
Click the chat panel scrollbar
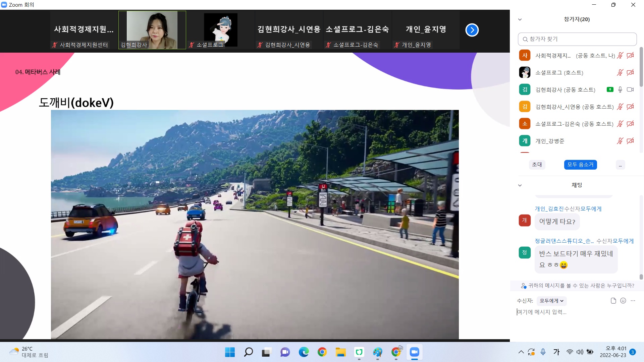[x=641, y=277]
